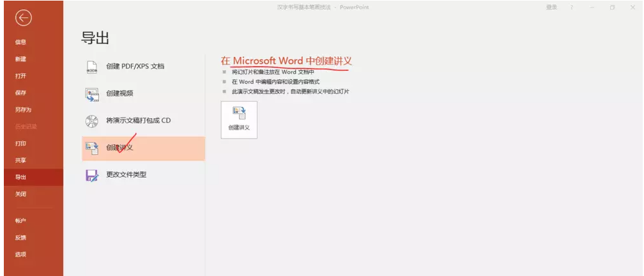Click the back arrow circle icon

24,18
